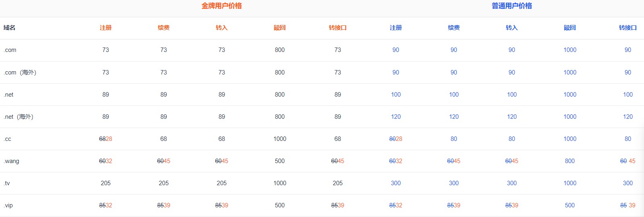644x217 pixels.
Task: Click the blue 续费 header under 普通用户价格
Action: click(x=454, y=28)
